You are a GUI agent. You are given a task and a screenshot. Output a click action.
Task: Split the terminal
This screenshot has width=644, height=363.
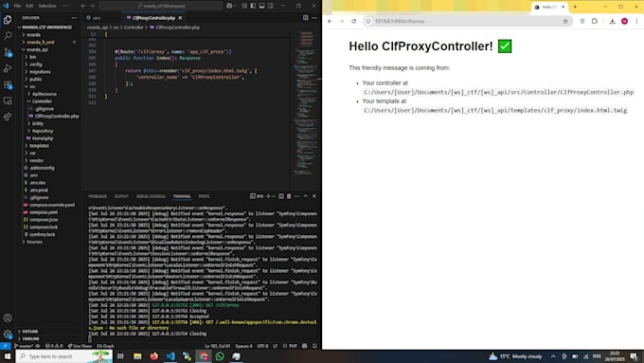point(281,196)
